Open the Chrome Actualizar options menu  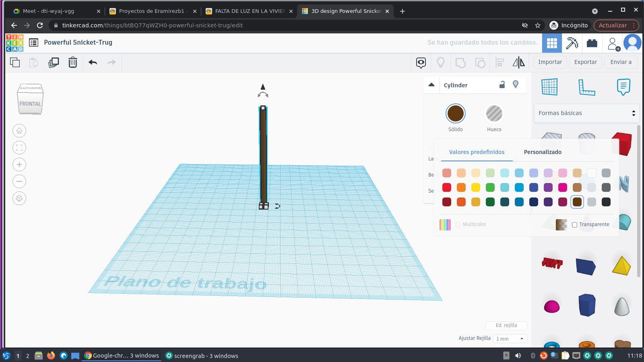pyautogui.click(x=634, y=25)
